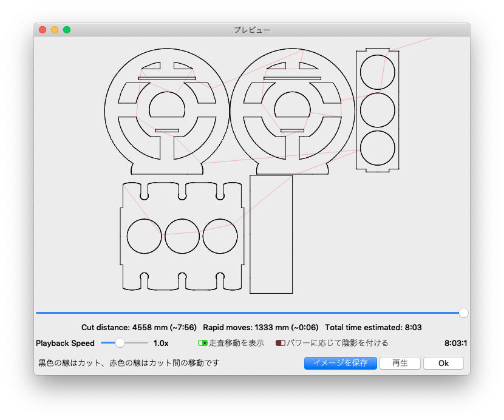
Task: Click the tall rectangle cut shape
Action: 271,234
